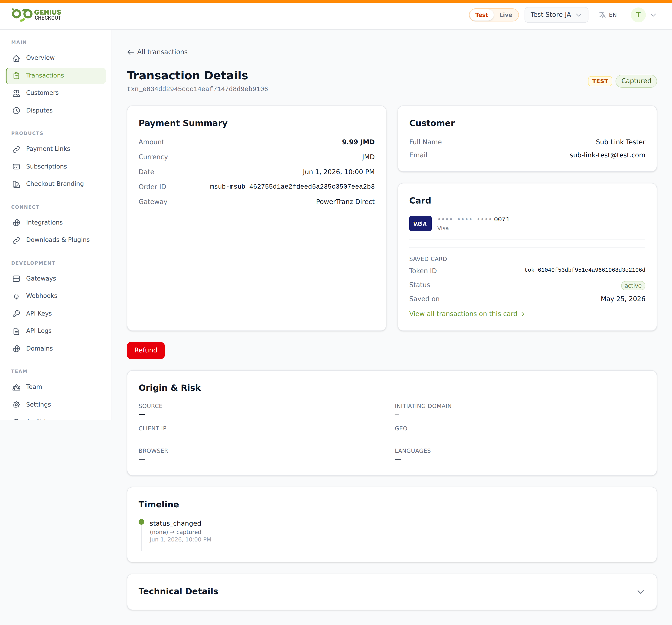Viewport: 672px width, 625px height.
Task: Click the masked card number ending 0071
Action: click(473, 219)
